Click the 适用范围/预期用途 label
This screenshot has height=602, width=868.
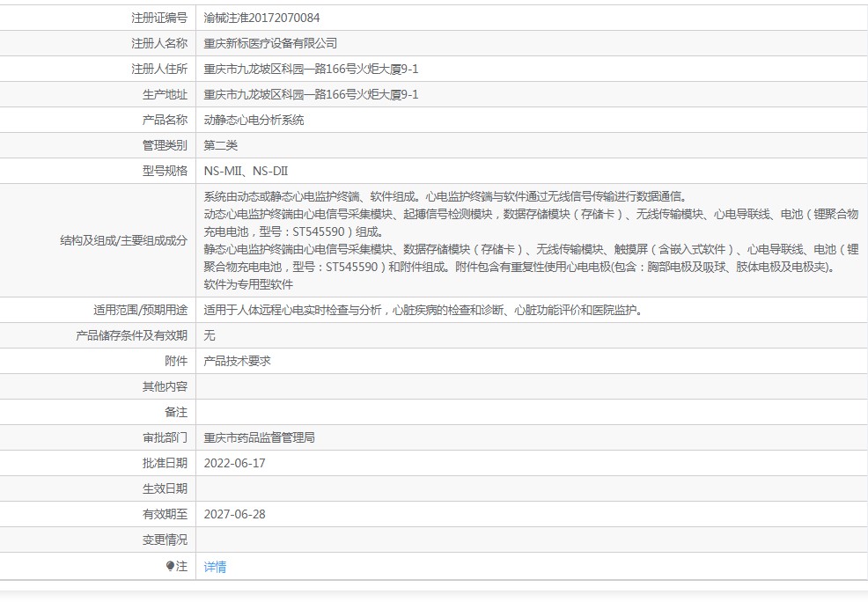[140, 310]
